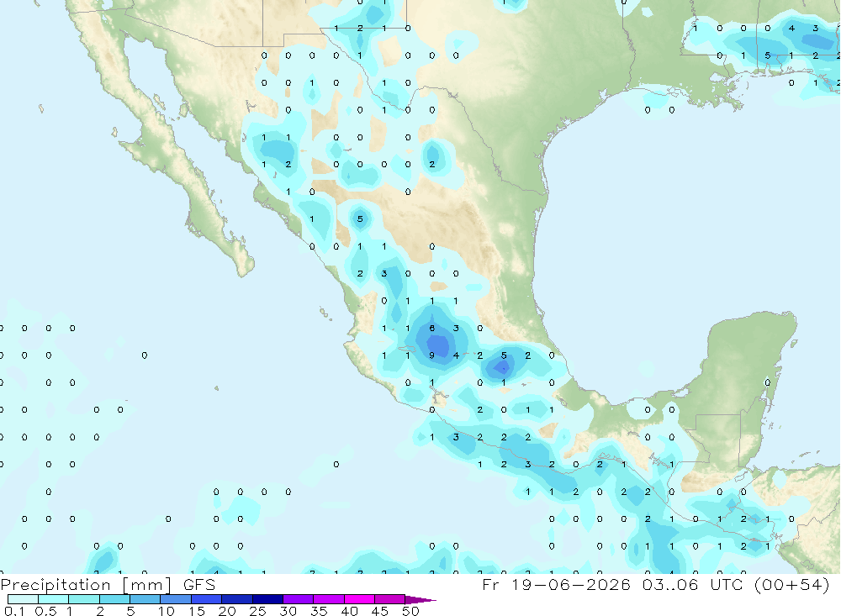The width and height of the screenshot is (841, 616).
Task: Select the 45–50 mm legend color box
Action: 390,599
